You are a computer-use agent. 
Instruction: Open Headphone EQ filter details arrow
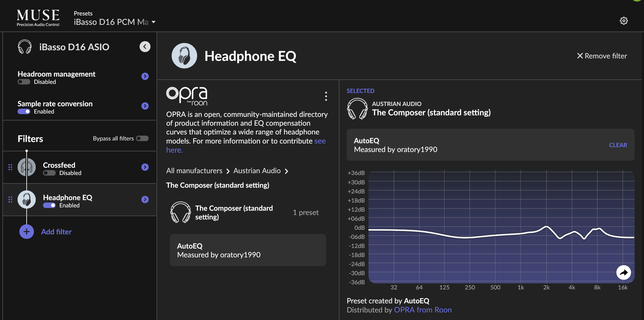pyautogui.click(x=145, y=200)
